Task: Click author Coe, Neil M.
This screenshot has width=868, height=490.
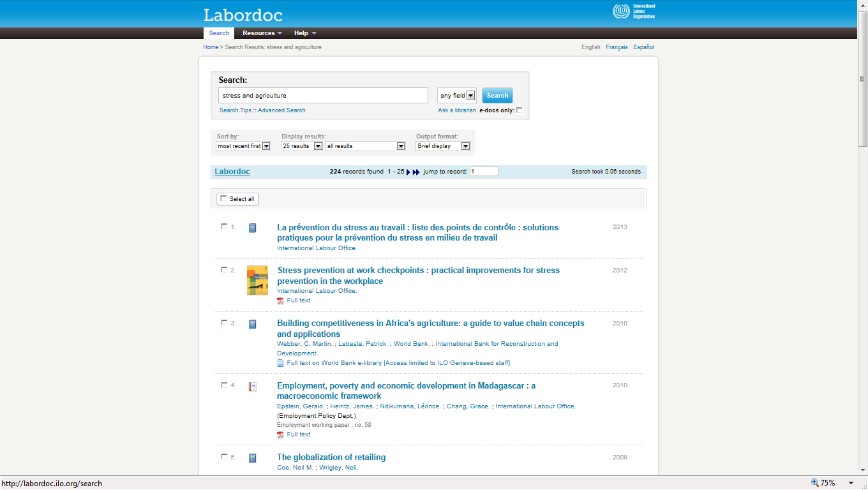Action: (295, 468)
